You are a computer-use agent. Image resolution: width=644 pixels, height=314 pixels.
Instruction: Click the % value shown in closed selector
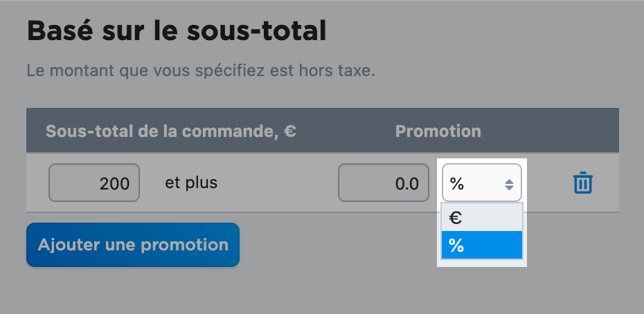[x=457, y=184]
